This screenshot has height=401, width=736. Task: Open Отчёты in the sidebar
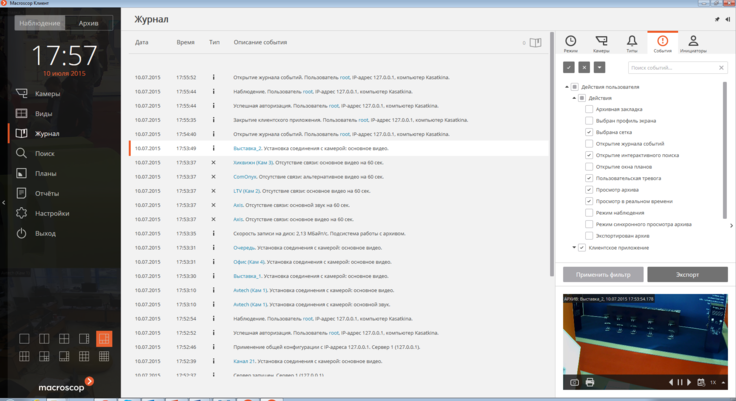point(38,193)
